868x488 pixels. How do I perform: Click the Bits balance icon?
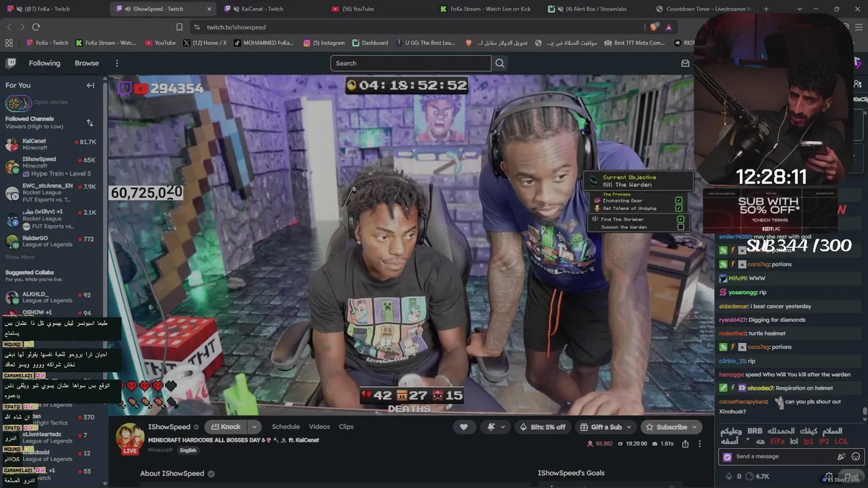point(729,476)
